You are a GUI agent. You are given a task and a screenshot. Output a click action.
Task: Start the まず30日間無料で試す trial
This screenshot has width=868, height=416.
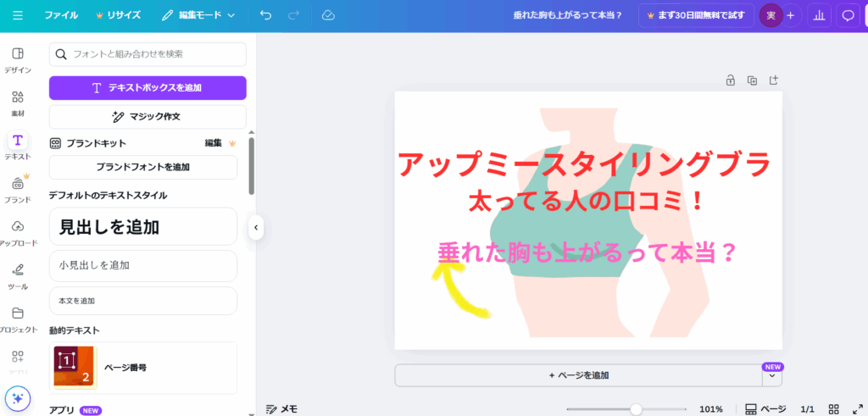697,15
